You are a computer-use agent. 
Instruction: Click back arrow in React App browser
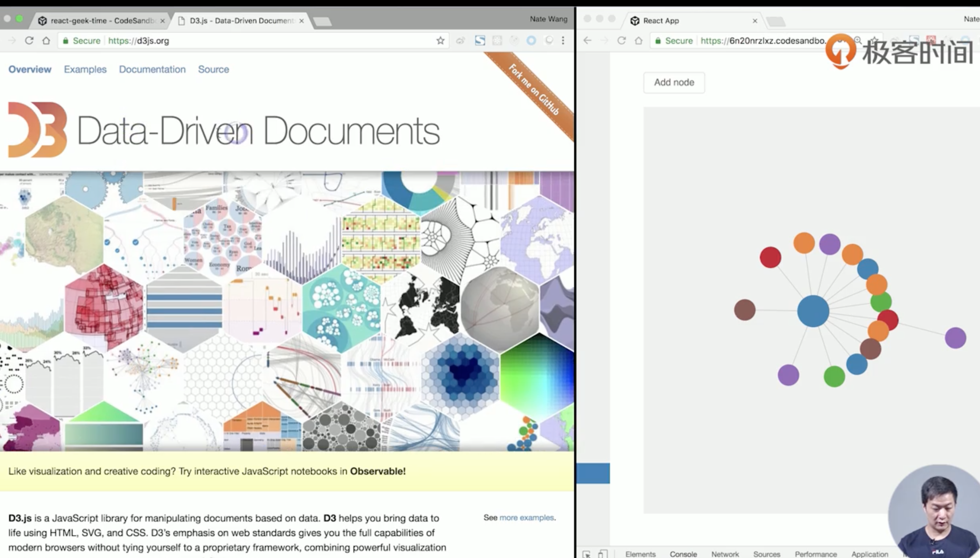point(587,41)
